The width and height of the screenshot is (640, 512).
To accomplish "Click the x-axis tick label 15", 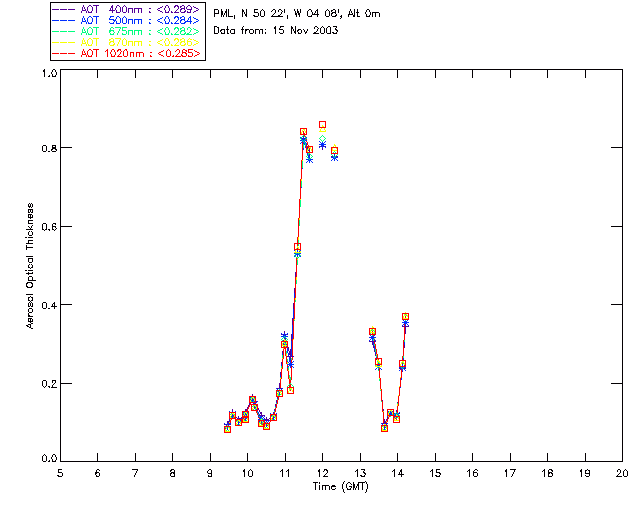I will (x=435, y=473).
